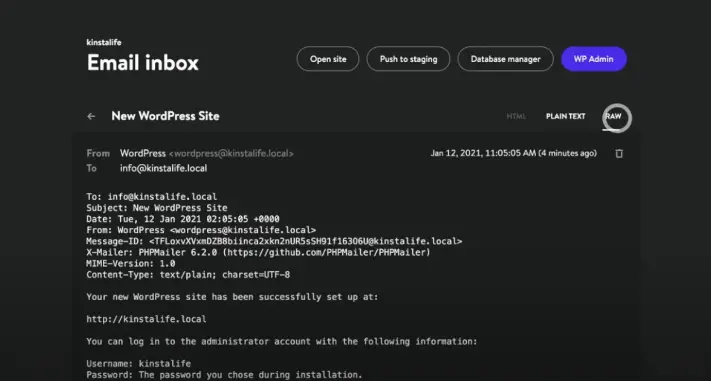This screenshot has height=381, width=711.
Task: Launch the Database manager
Action: tap(506, 59)
